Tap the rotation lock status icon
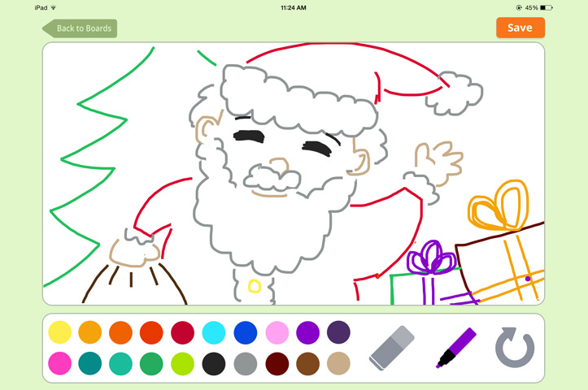The height and width of the screenshot is (390, 588). [x=519, y=7]
